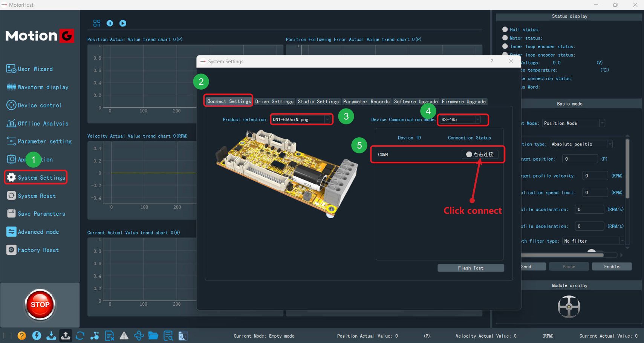This screenshot has height=343, width=644.
Task: Hit the red STOP emergency button
Action: (40, 305)
